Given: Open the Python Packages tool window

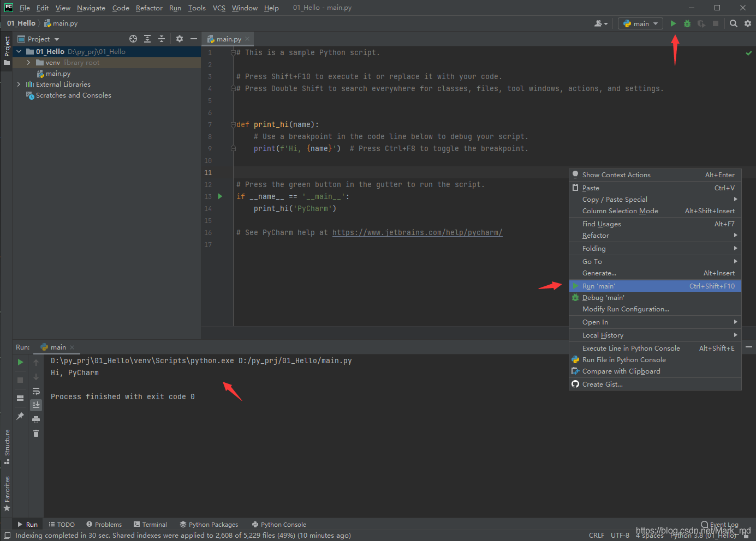Looking at the screenshot, I should coord(209,525).
